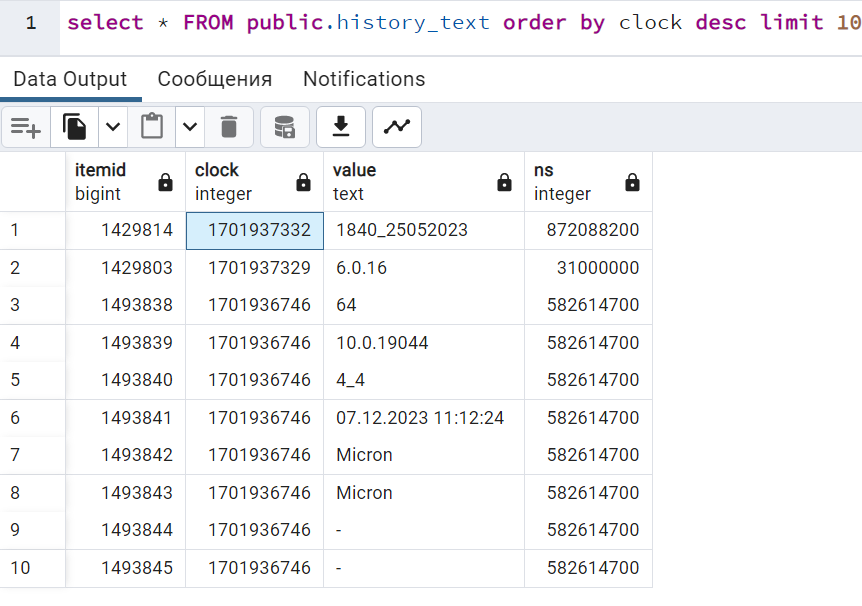This screenshot has width=862, height=606.
Task: Select value cell 1840_25052023
Action: pyautogui.click(x=424, y=230)
